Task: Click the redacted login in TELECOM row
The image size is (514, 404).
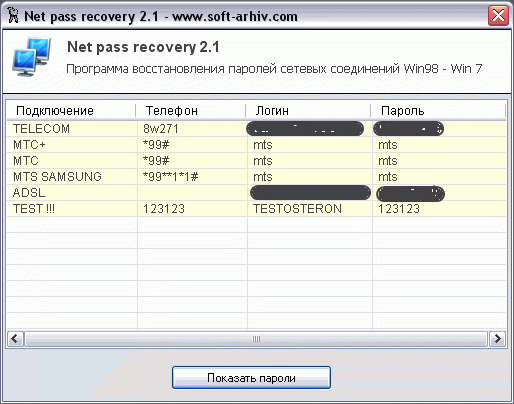Action: pyautogui.click(x=305, y=129)
